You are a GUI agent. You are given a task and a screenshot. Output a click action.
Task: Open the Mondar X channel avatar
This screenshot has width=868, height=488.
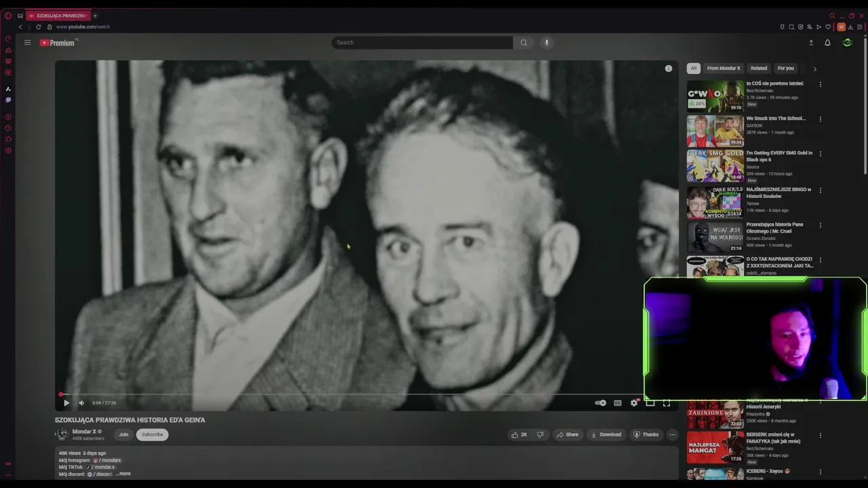point(62,434)
